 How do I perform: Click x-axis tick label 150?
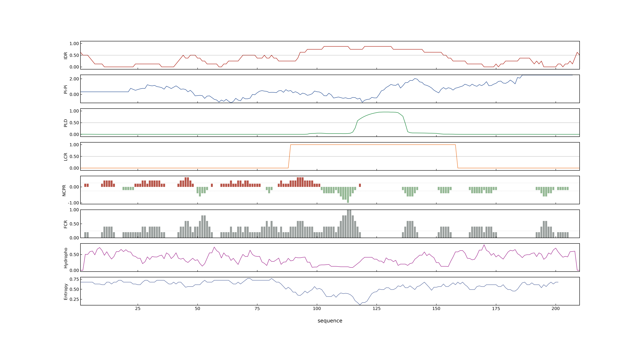(436, 309)
